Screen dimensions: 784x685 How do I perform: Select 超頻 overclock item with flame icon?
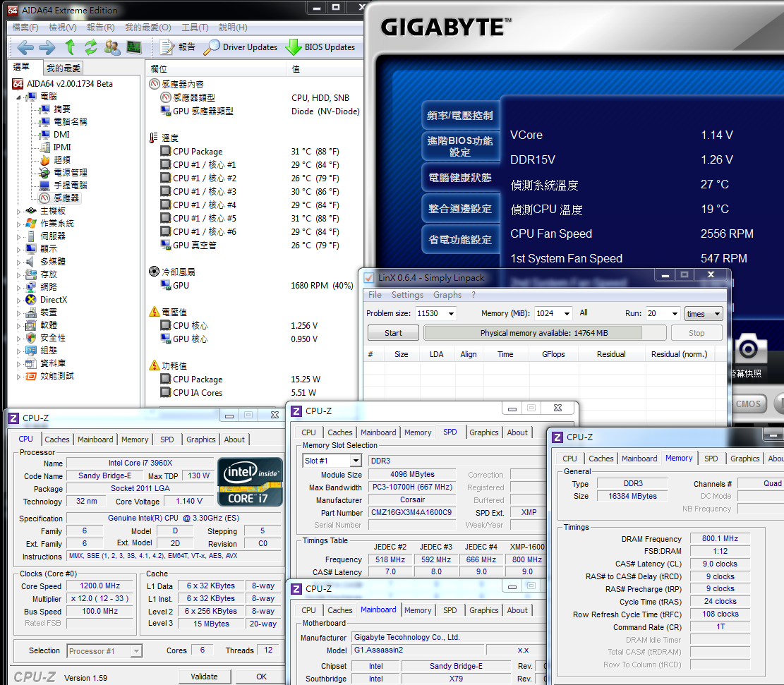point(62,159)
